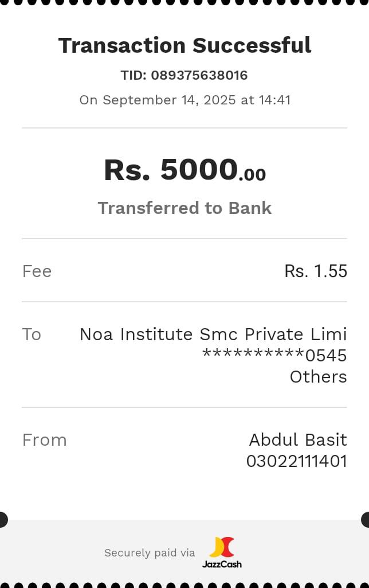Screen dimensions: 369x588
Task: Select recipient name Noa Institute Smc Private
Action: click(213, 334)
